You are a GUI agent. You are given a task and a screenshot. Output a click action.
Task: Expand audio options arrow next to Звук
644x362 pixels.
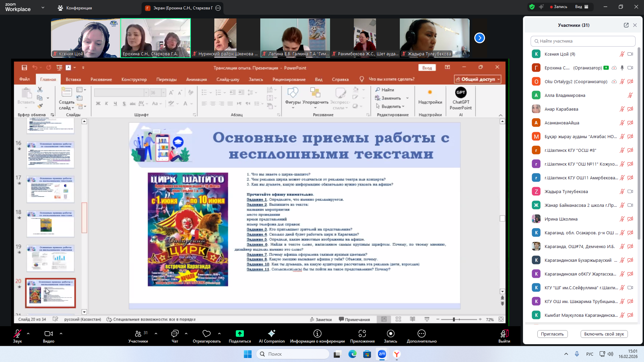tap(28, 334)
